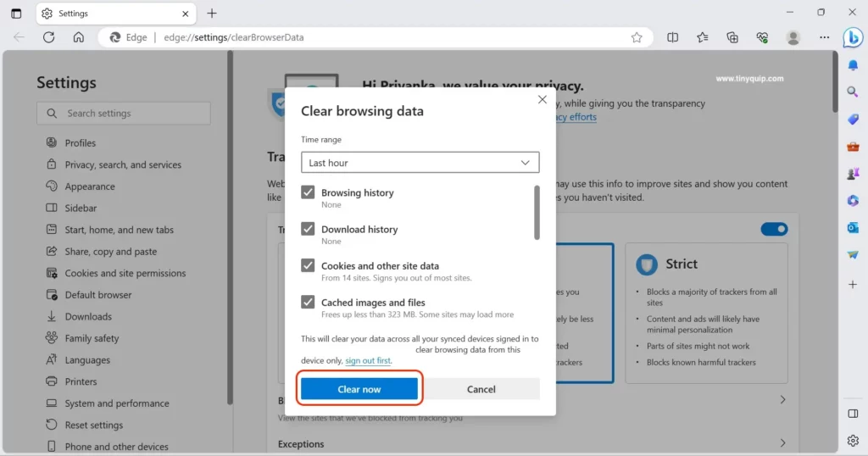The height and width of the screenshot is (456, 868).
Task: Click the address bar URL
Action: (234, 37)
